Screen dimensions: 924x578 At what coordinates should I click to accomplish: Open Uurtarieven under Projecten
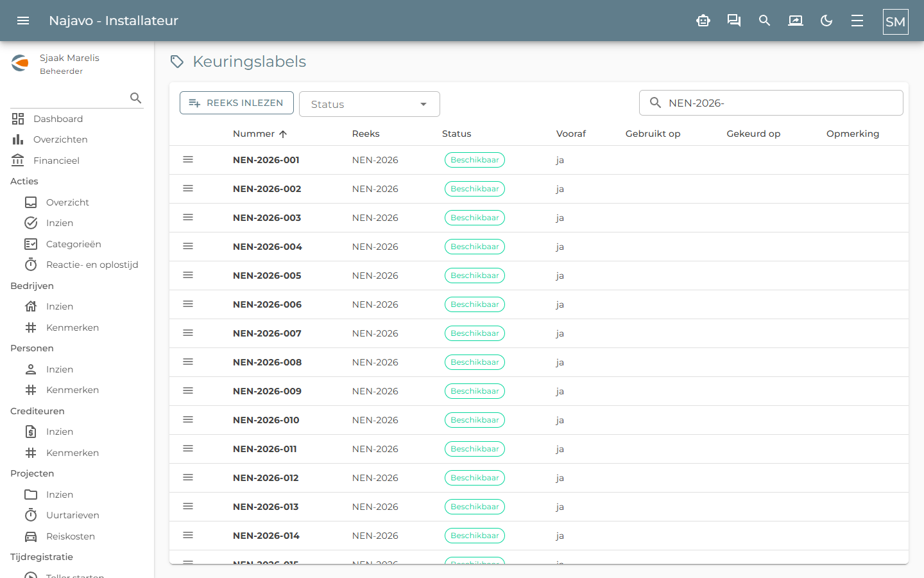[73, 515]
